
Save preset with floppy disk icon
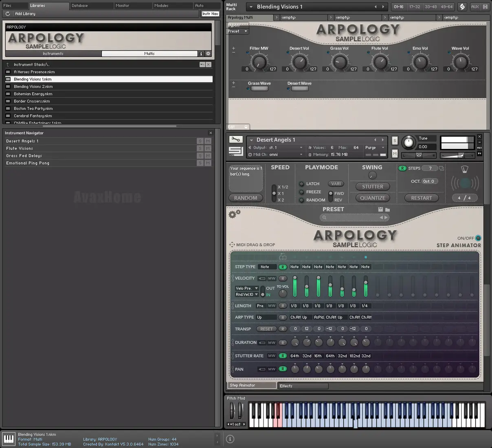pos(380,209)
